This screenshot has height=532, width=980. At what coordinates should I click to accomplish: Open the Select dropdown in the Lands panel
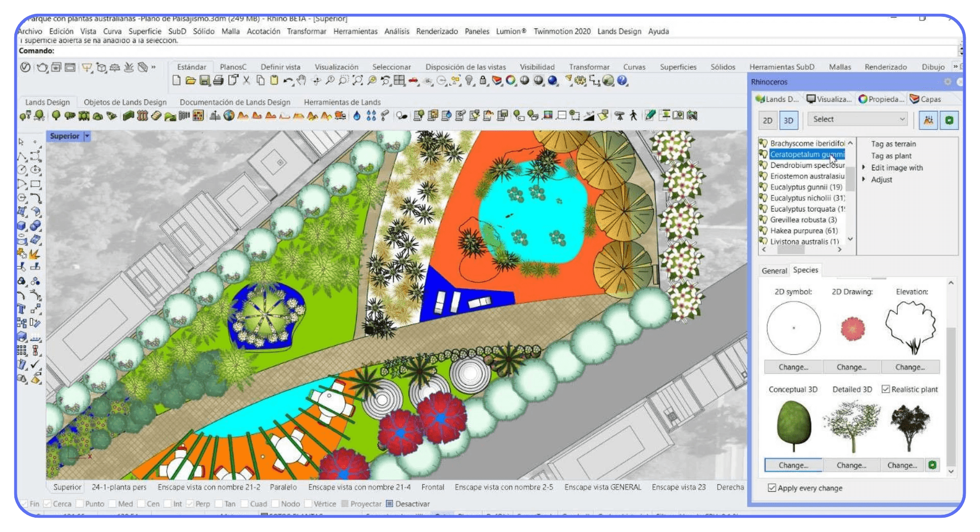857,119
